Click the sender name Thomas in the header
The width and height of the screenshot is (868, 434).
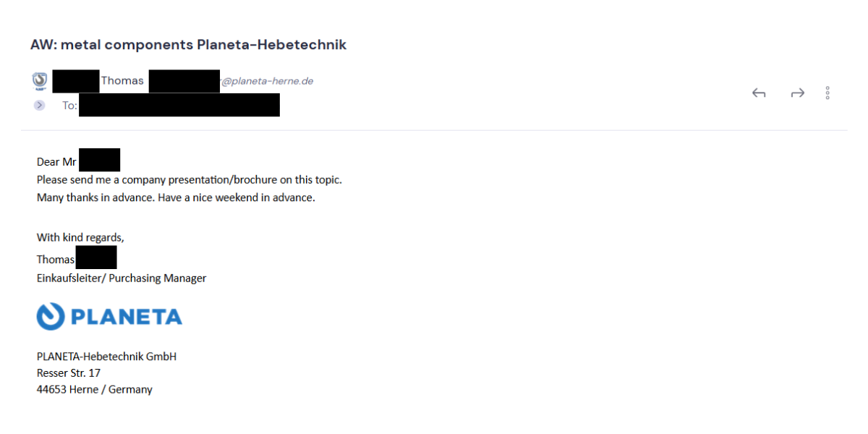pyautogui.click(x=122, y=81)
